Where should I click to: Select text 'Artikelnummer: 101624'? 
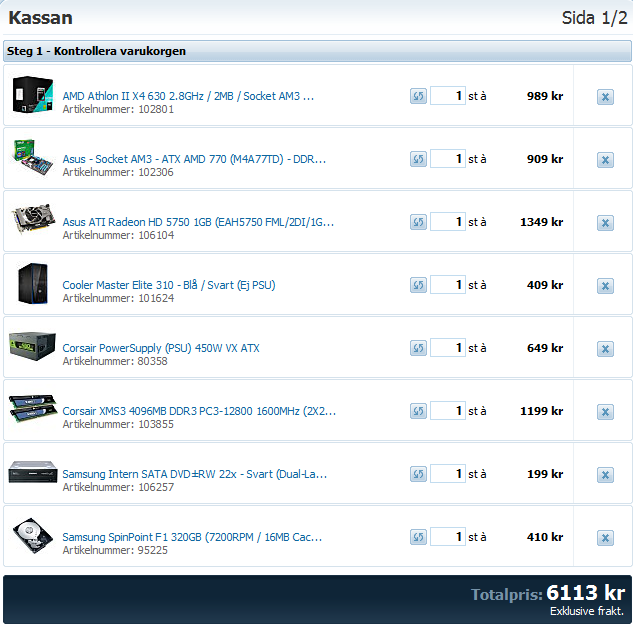click(118, 298)
